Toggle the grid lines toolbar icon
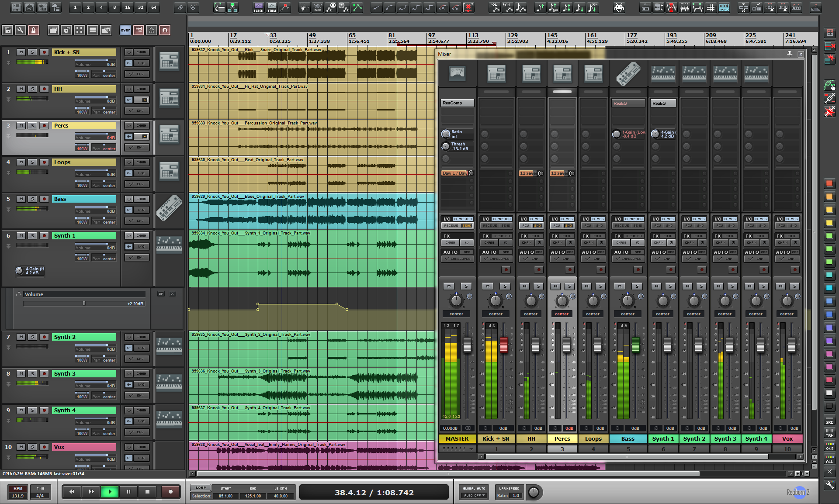 [x=711, y=7]
